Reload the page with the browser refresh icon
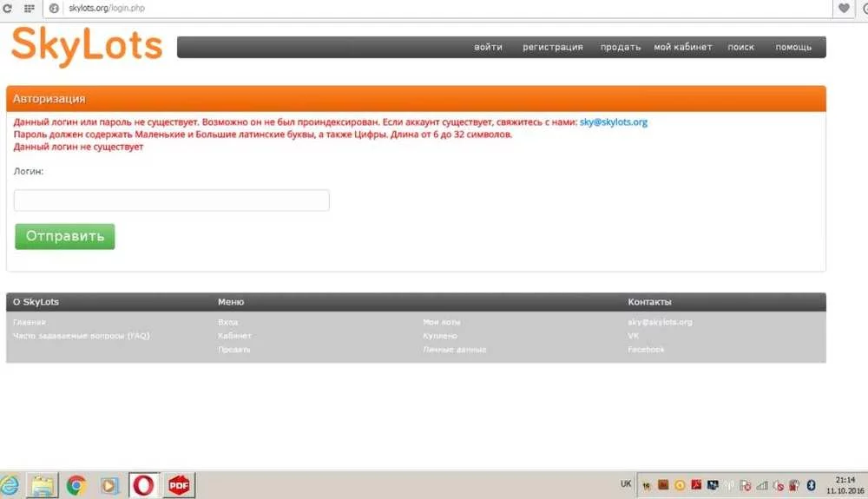The height and width of the screenshot is (499, 868). click(7, 9)
